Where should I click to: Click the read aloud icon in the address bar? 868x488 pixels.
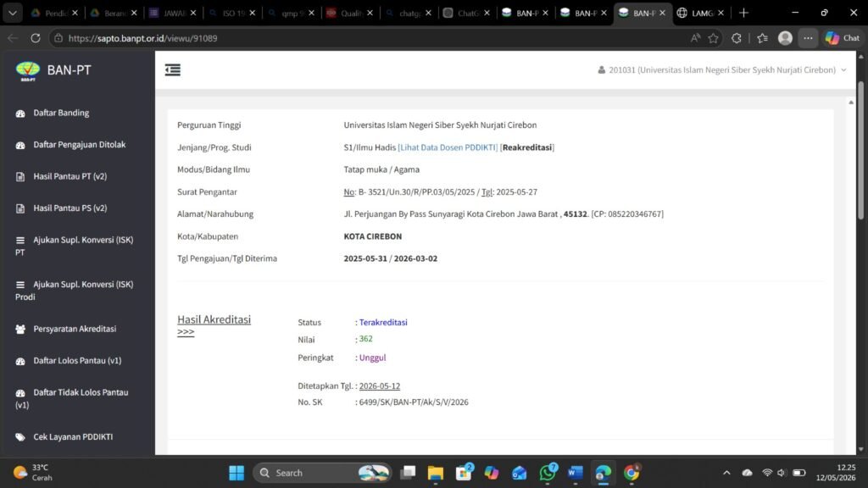(x=695, y=38)
